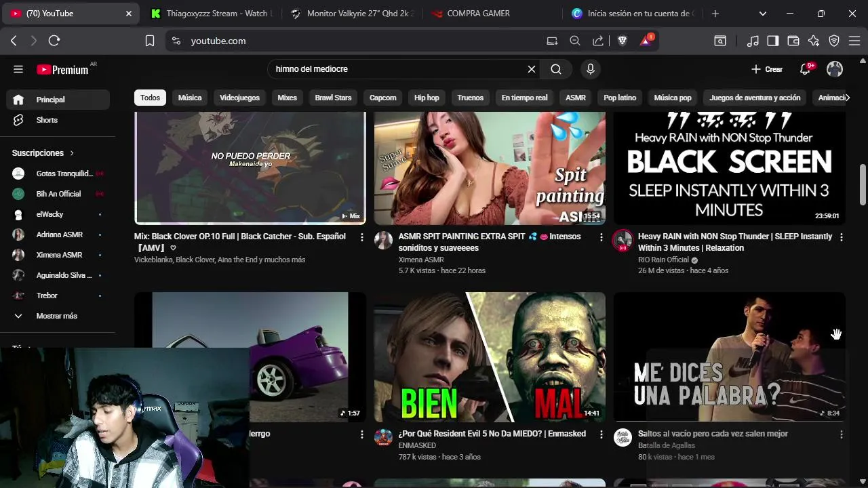The height and width of the screenshot is (488, 868).
Task: Open the tab search dropdown arrow
Action: [763, 14]
